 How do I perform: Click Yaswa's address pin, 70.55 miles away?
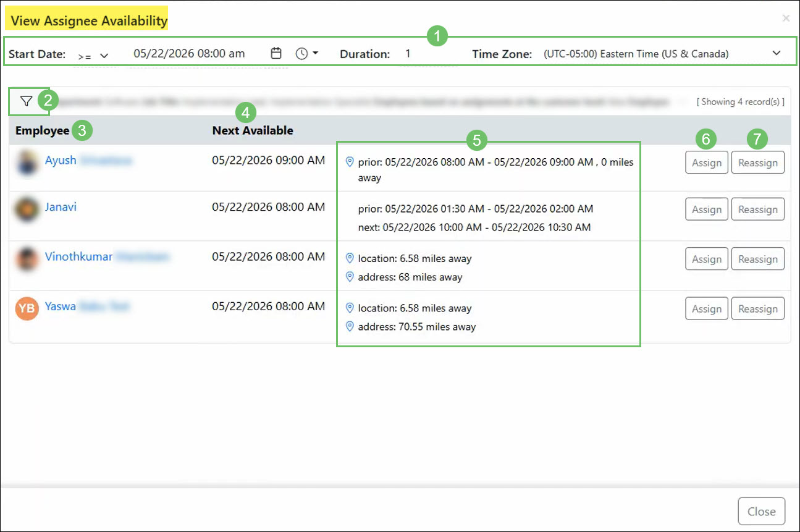click(x=350, y=326)
